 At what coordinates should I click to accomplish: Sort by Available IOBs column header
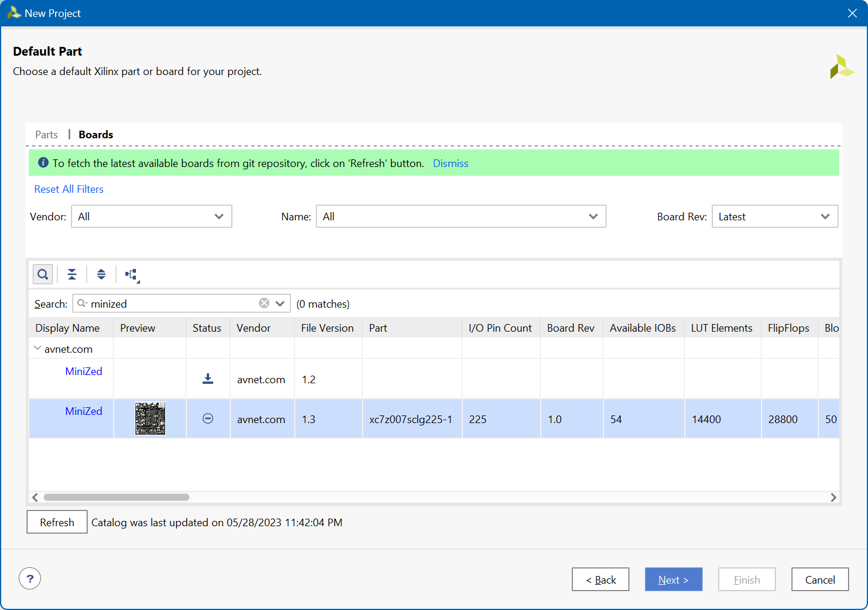tap(644, 328)
